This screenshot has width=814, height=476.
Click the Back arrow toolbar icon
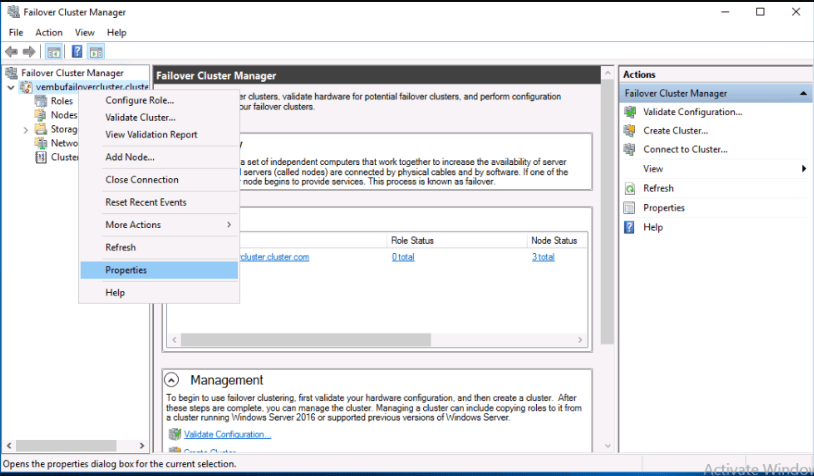pyautogui.click(x=11, y=51)
